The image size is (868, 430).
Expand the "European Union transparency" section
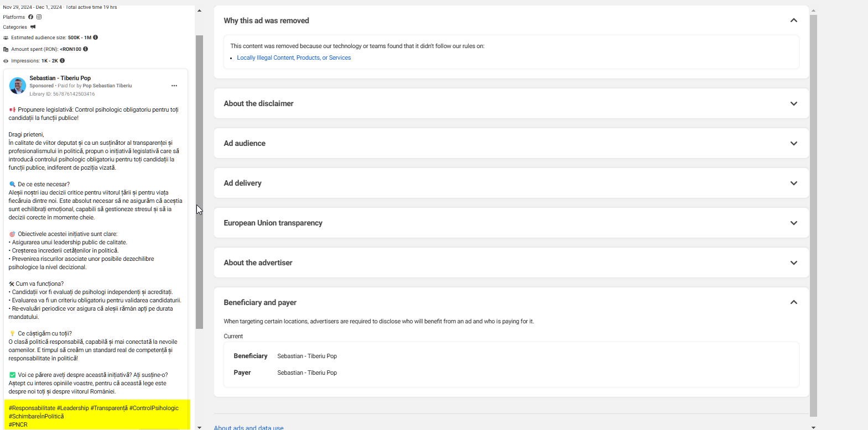coord(794,223)
